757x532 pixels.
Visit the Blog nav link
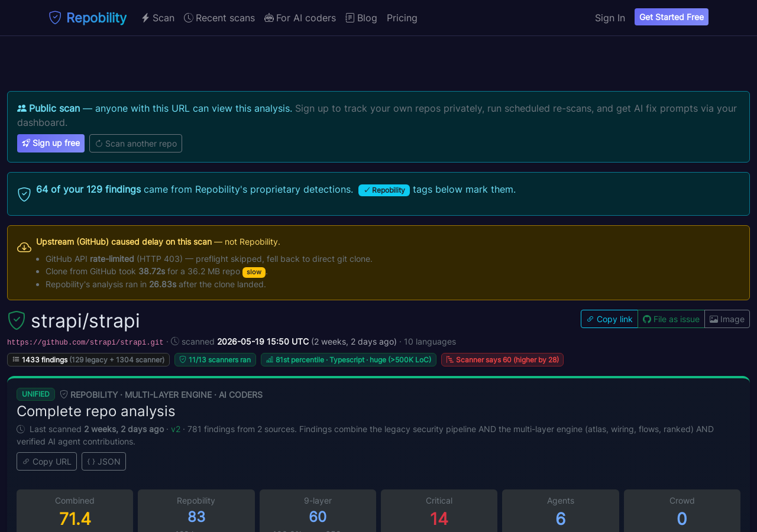[361, 18]
